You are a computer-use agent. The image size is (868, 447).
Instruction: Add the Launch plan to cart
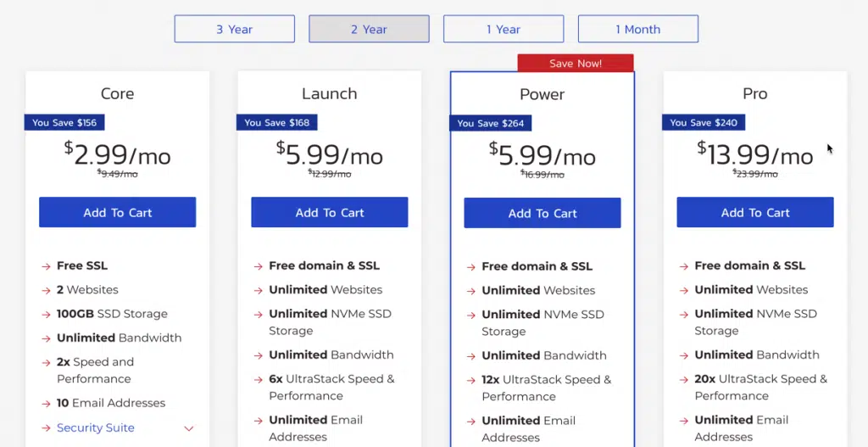tap(330, 212)
